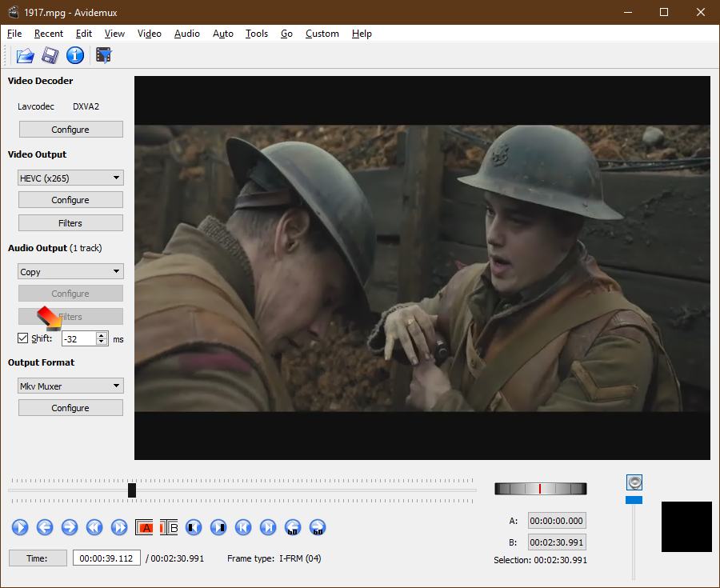
Task: Click Configure under Output Format
Action: pos(70,408)
